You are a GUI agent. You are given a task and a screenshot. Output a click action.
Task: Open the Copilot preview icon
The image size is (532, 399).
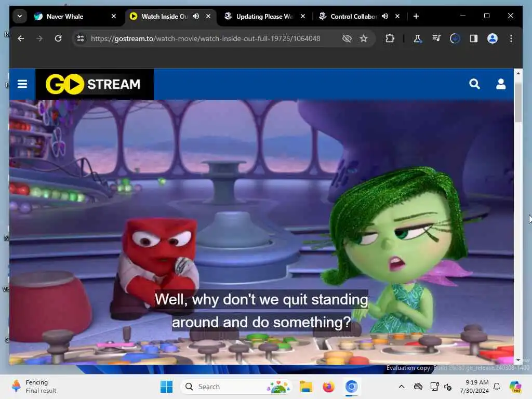click(515, 387)
